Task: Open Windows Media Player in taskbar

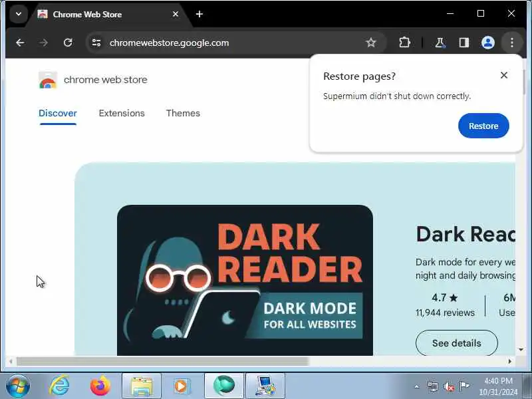Action: pyautogui.click(x=182, y=386)
